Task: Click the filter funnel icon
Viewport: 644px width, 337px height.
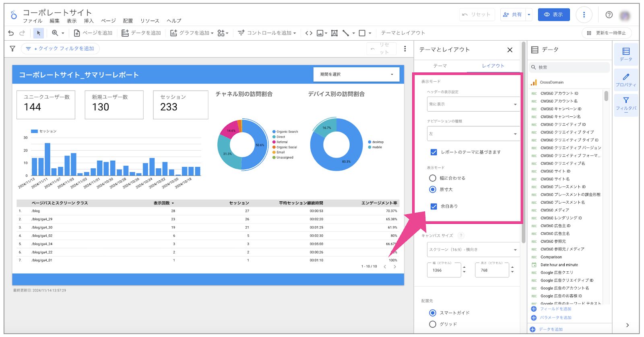Action: (12, 49)
